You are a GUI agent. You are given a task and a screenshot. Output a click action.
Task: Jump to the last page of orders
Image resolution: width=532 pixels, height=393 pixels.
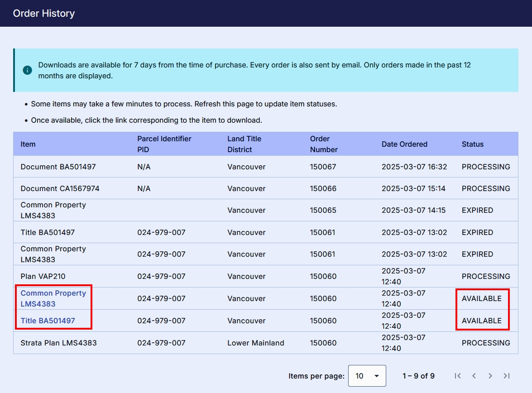507,376
